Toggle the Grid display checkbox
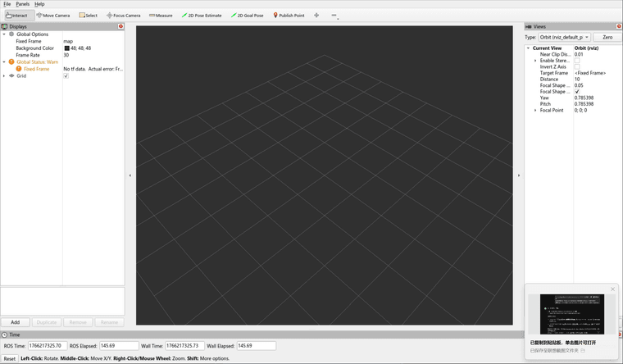The height and width of the screenshot is (364, 623). point(66,76)
